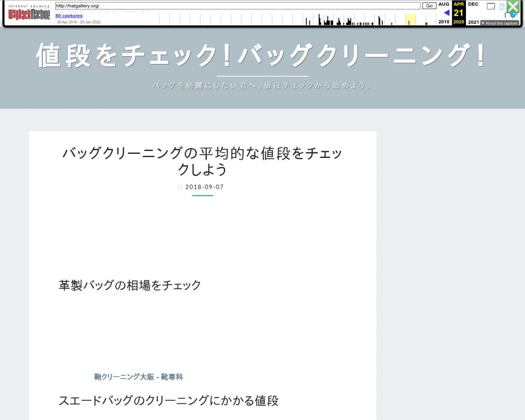Screen dimensions: 525x420
Task: Jump to AUG previous month capture
Action: 444,4
